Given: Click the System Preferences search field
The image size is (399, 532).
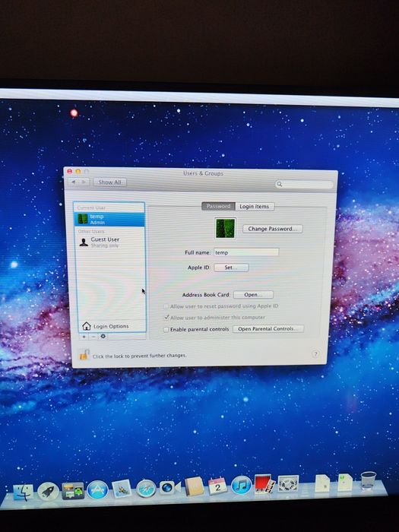Looking at the screenshot, I should (304, 184).
